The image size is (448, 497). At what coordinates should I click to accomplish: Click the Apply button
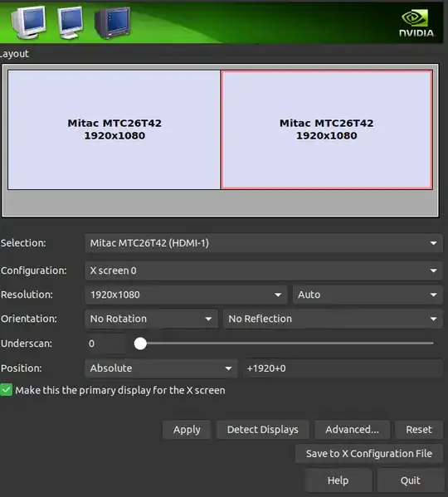[x=187, y=430]
